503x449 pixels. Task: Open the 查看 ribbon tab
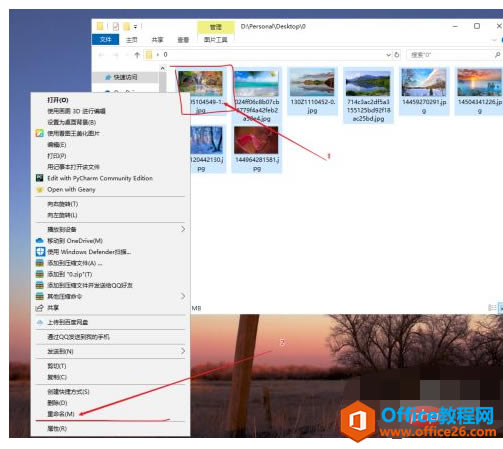(x=183, y=40)
